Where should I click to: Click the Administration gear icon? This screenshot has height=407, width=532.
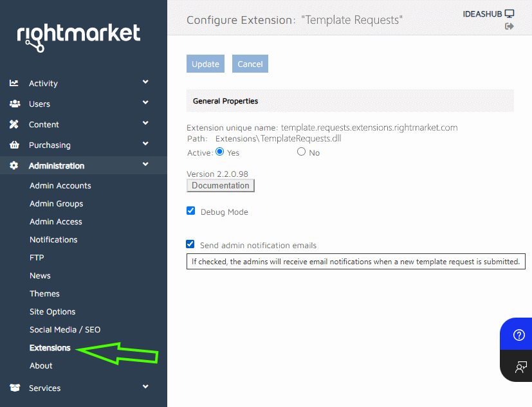coord(14,165)
